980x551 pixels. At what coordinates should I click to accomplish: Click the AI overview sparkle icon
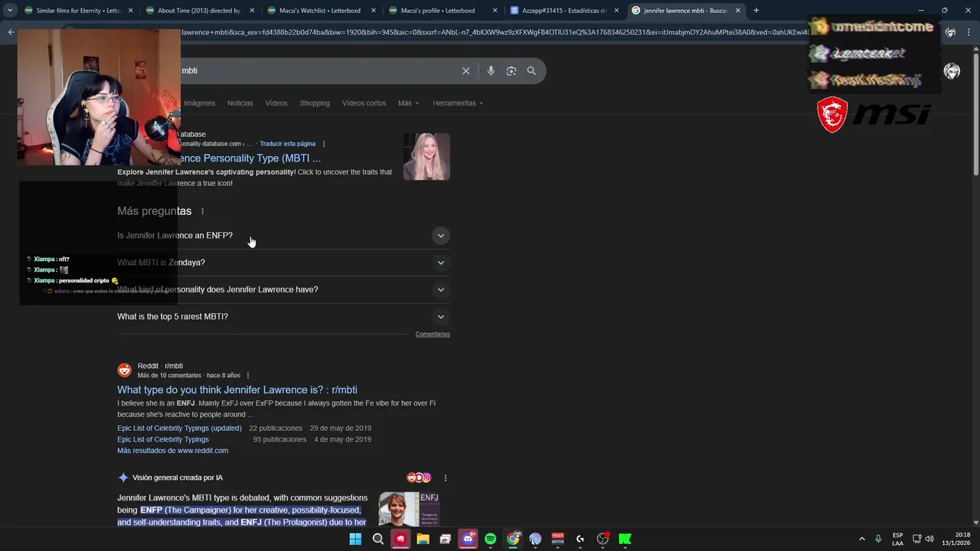pyautogui.click(x=122, y=478)
